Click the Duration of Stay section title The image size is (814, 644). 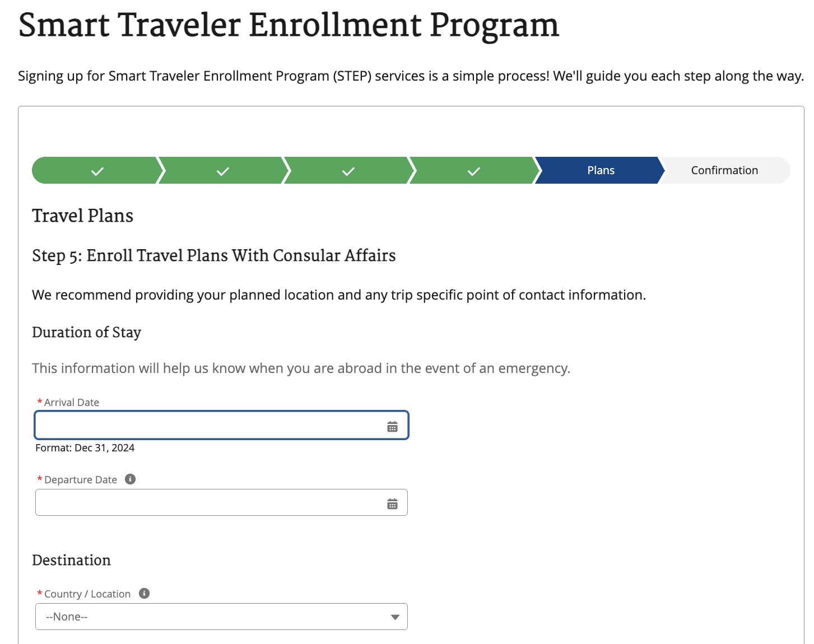pyautogui.click(x=86, y=332)
